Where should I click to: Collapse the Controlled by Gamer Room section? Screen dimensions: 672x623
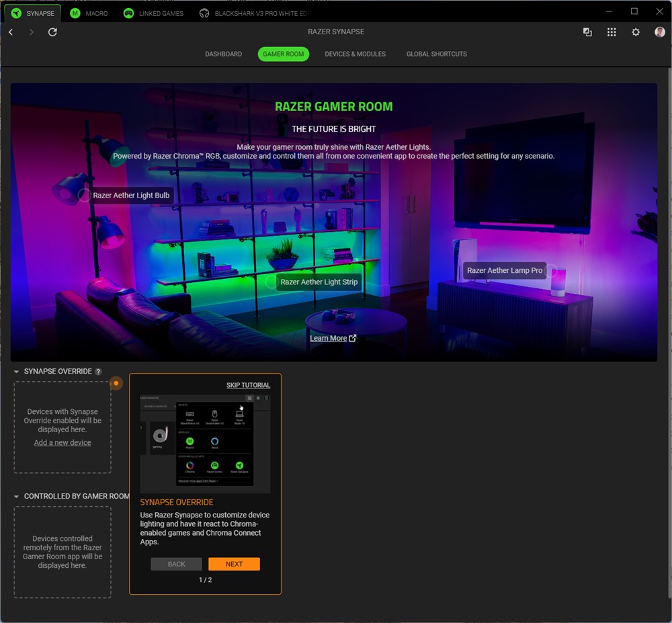pos(17,497)
